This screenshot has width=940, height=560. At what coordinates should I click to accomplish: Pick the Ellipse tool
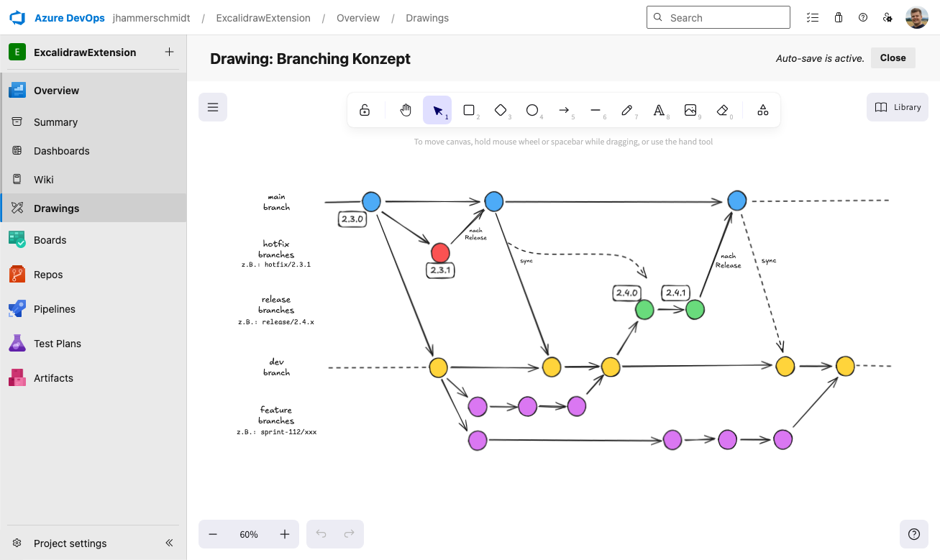532,109
